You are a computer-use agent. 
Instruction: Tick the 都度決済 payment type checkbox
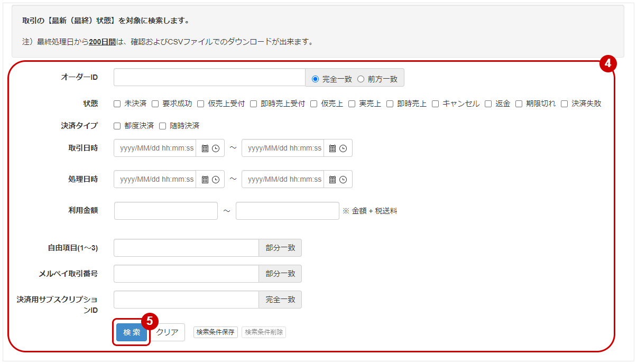(117, 126)
